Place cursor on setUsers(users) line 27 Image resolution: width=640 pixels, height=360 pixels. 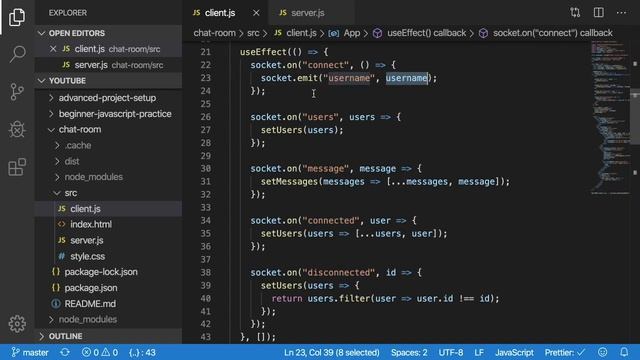[302, 130]
